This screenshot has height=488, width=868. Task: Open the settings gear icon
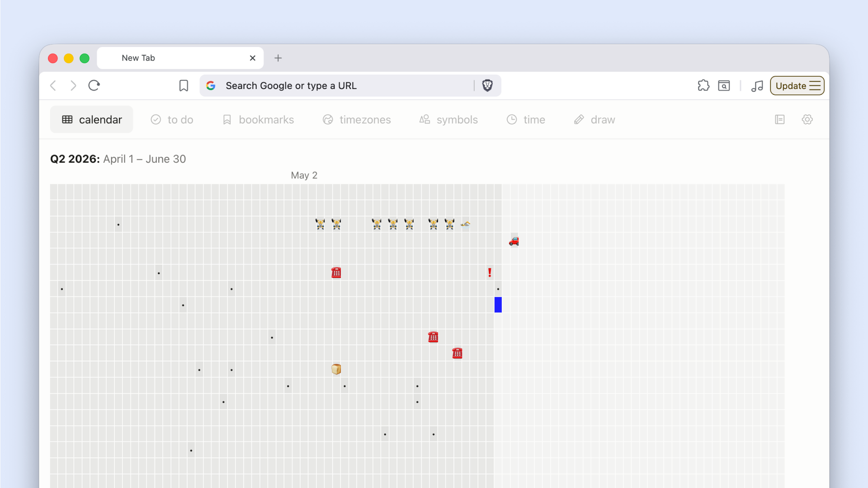807,119
